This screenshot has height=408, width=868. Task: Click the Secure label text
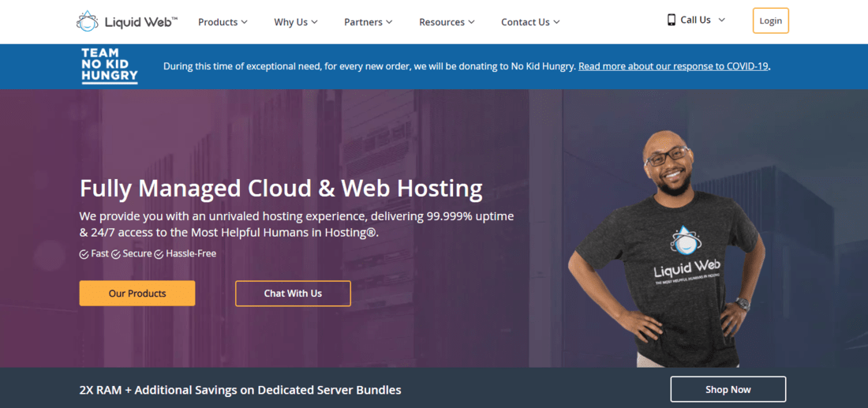137,254
